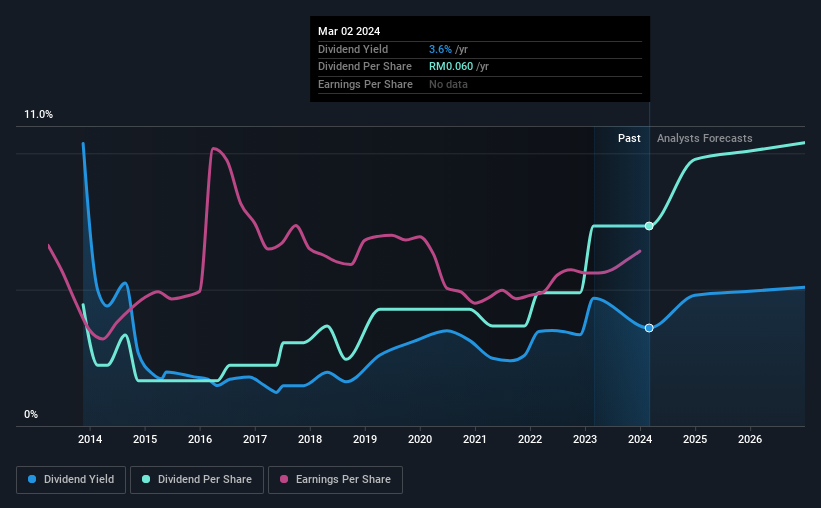Click the blue Dividend Yield legend dot
Viewport: 821px width, 508px height.
(x=32, y=479)
